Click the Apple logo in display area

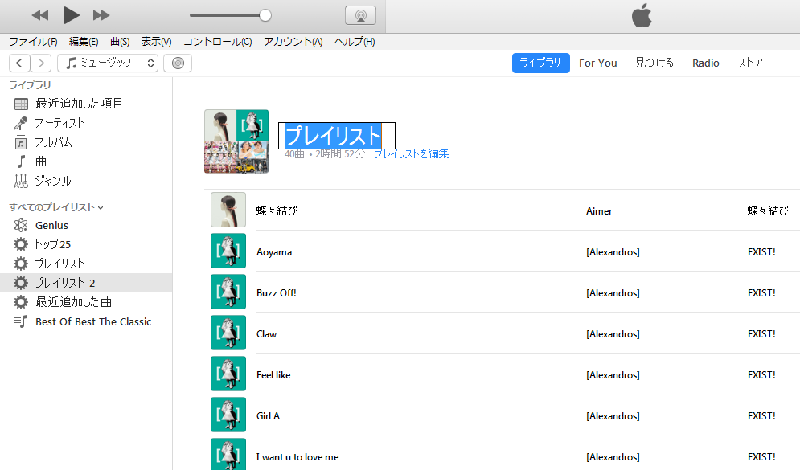(641, 15)
